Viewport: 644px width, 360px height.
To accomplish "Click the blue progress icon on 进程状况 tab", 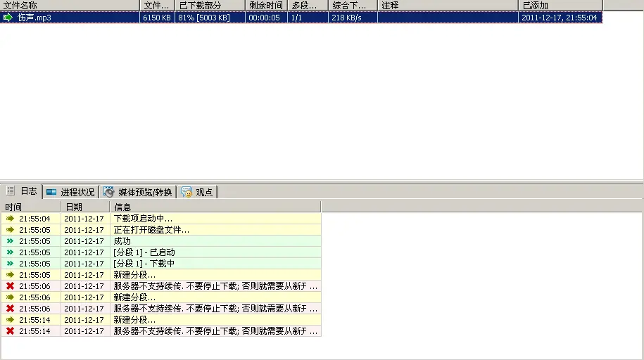I will pyautogui.click(x=51, y=192).
